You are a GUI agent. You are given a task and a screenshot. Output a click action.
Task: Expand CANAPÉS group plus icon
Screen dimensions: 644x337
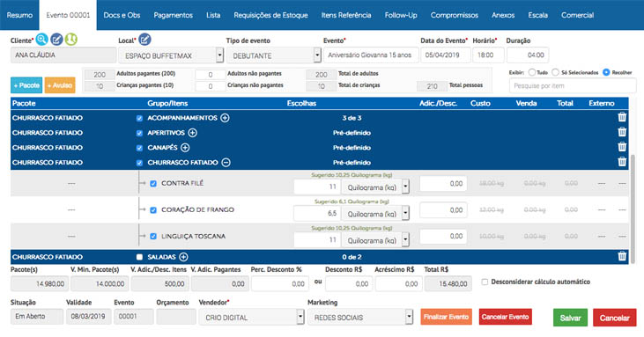[185, 148]
